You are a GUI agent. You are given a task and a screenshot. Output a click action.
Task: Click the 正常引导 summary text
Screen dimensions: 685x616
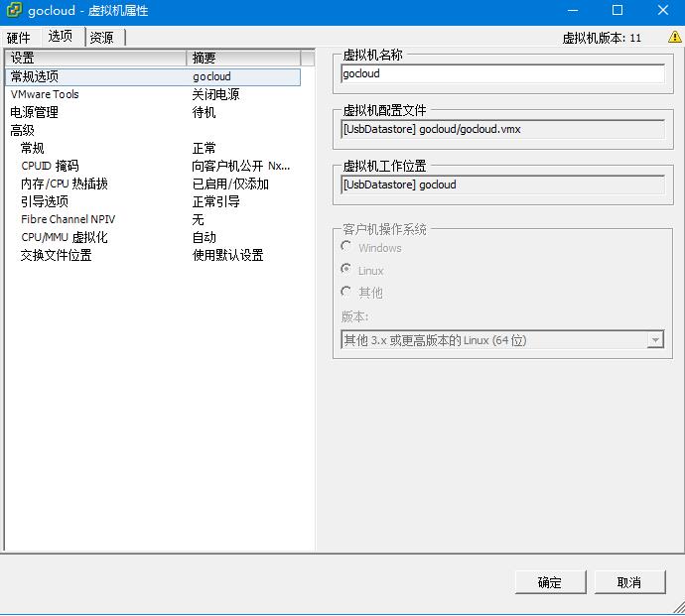pos(215,201)
